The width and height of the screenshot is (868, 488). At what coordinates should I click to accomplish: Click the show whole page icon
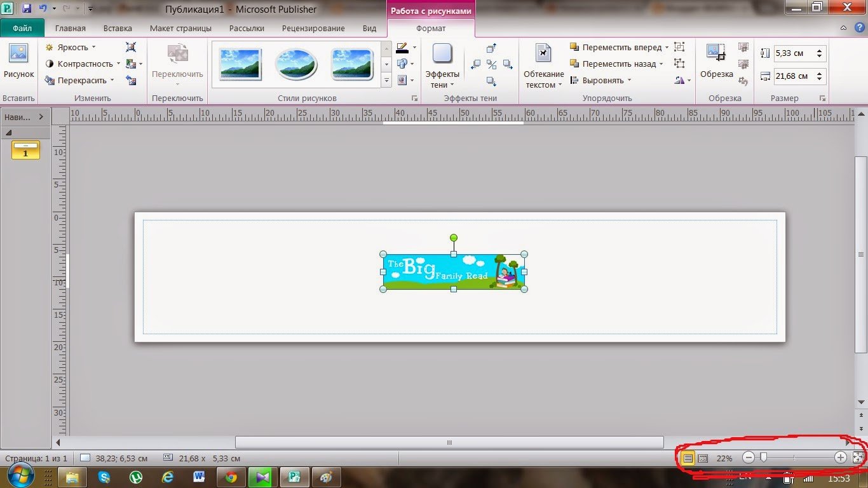click(858, 457)
